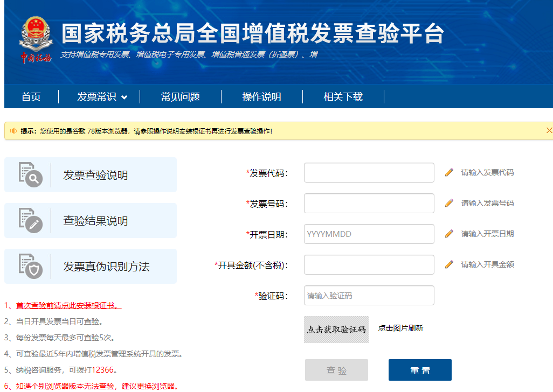Dismiss the yellow browser notice banner
The image size is (553, 392).
549,129
